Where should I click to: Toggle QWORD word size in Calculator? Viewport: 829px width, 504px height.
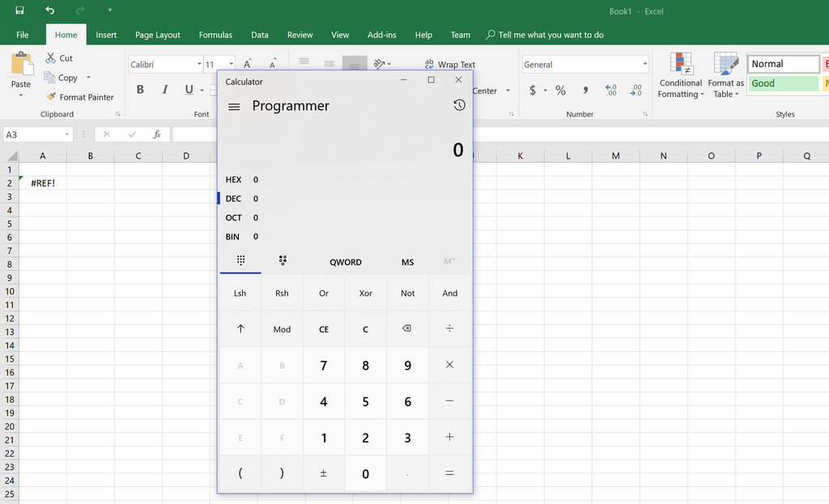coord(345,262)
